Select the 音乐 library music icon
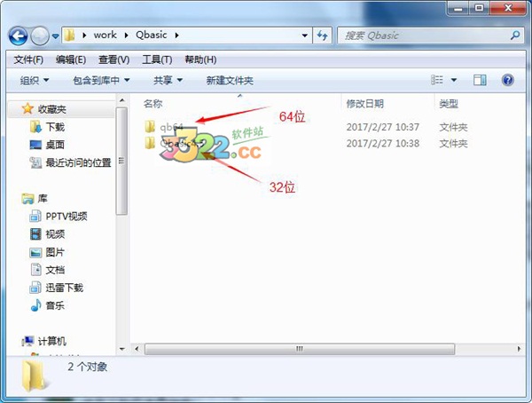The image size is (532, 403). click(36, 305)
